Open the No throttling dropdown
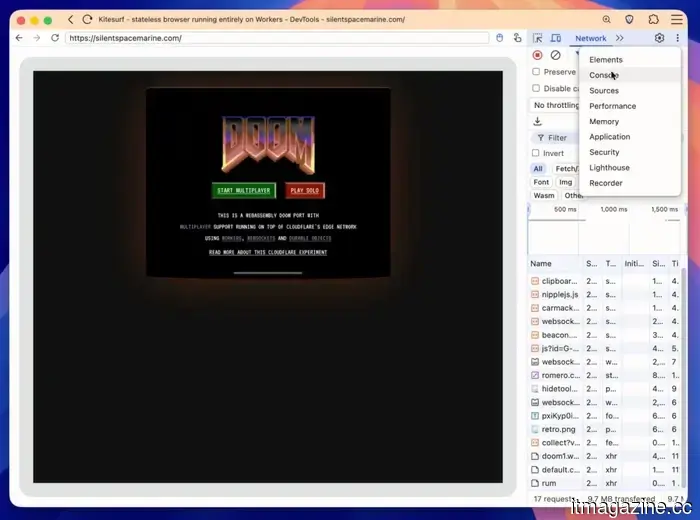 coord(556,105)
